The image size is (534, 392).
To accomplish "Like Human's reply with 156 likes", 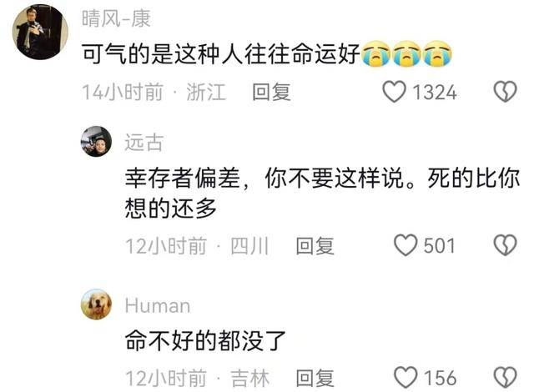I will (406, 377).
